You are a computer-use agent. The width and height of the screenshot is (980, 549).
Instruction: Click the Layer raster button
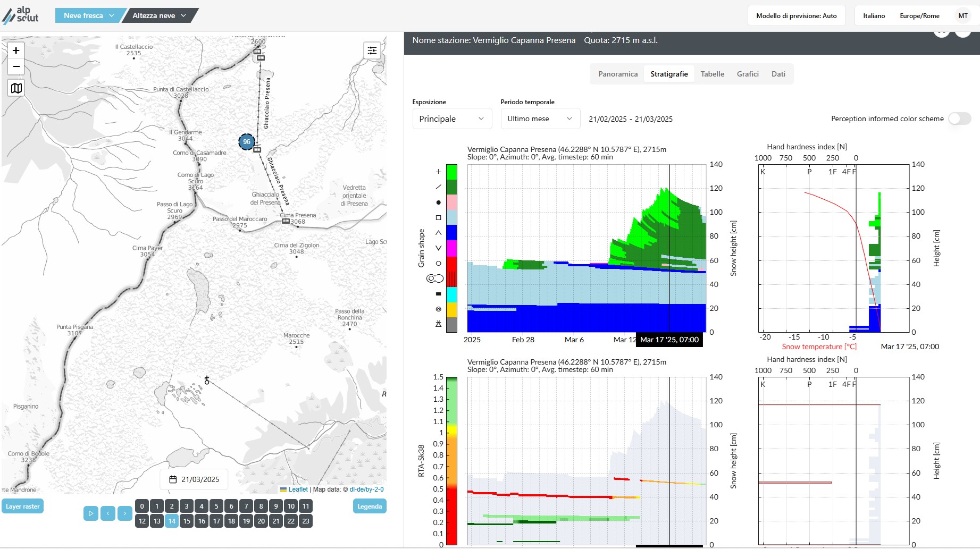tap(23, 506)
